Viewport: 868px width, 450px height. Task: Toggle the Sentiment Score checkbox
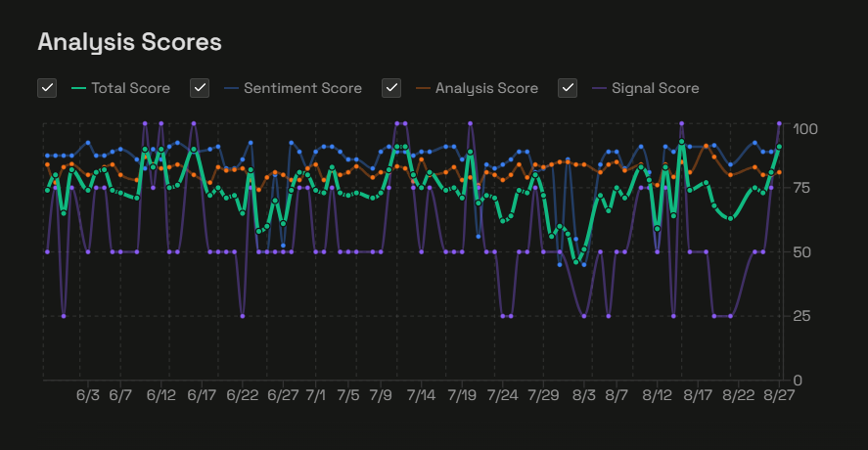[200, 88]
